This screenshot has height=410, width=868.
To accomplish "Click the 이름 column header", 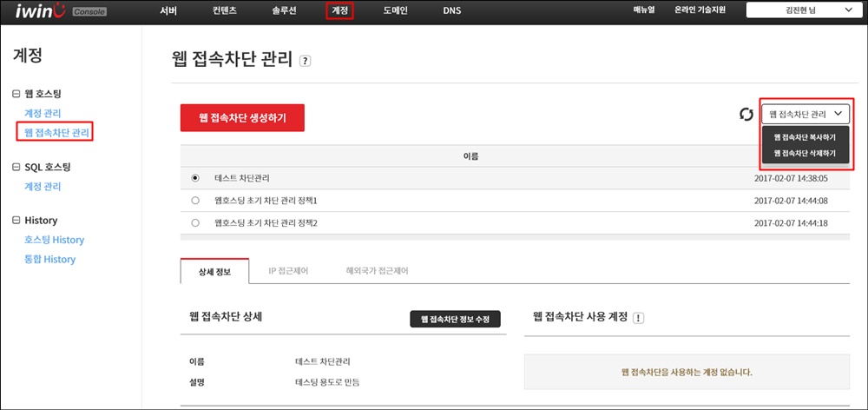I will click(470, 157).
